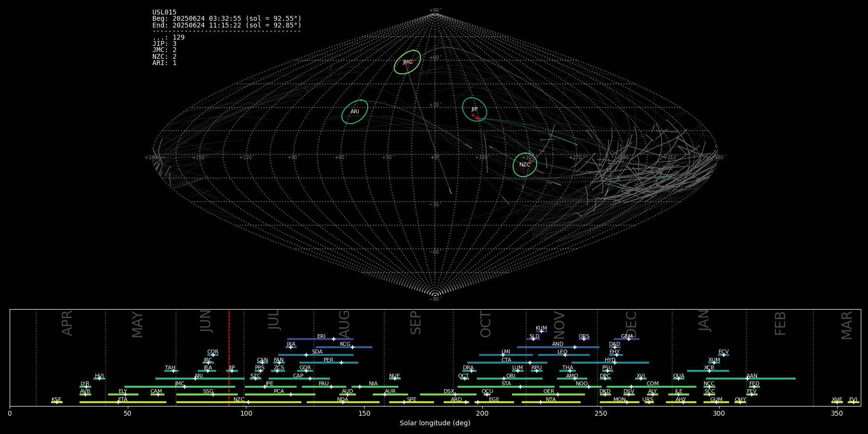868x434 pixels.
Task: Click the ERI shower bar label
Action: tap(321, 337)
